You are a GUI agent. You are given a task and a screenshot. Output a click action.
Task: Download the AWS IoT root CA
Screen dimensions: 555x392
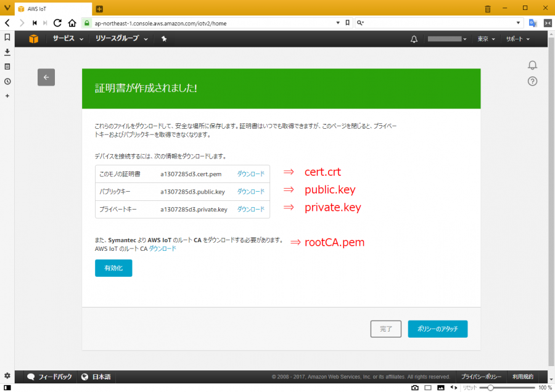(162, 248)
